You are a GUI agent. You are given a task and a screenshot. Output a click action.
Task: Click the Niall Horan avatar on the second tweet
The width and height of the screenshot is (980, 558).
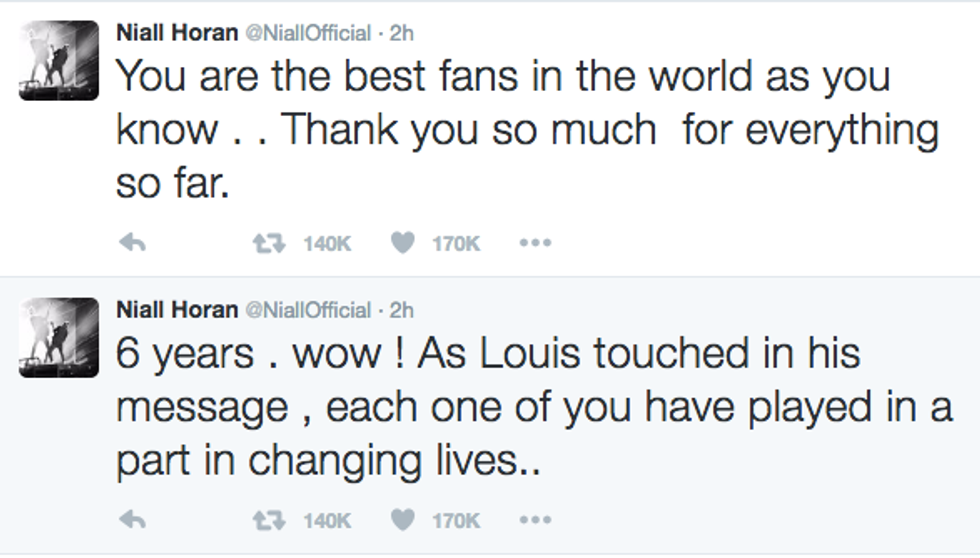(59, 338)
